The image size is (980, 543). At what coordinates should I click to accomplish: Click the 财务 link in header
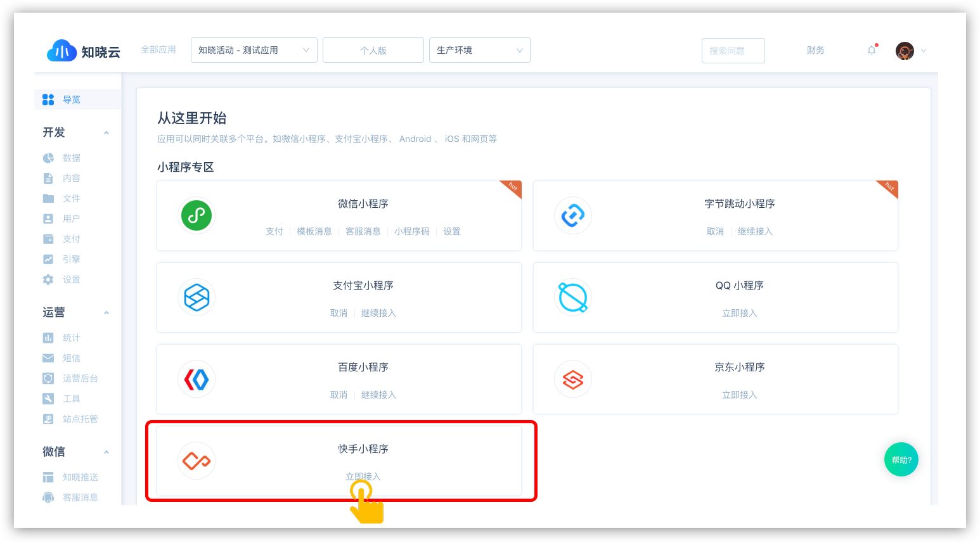pos(816,50)
